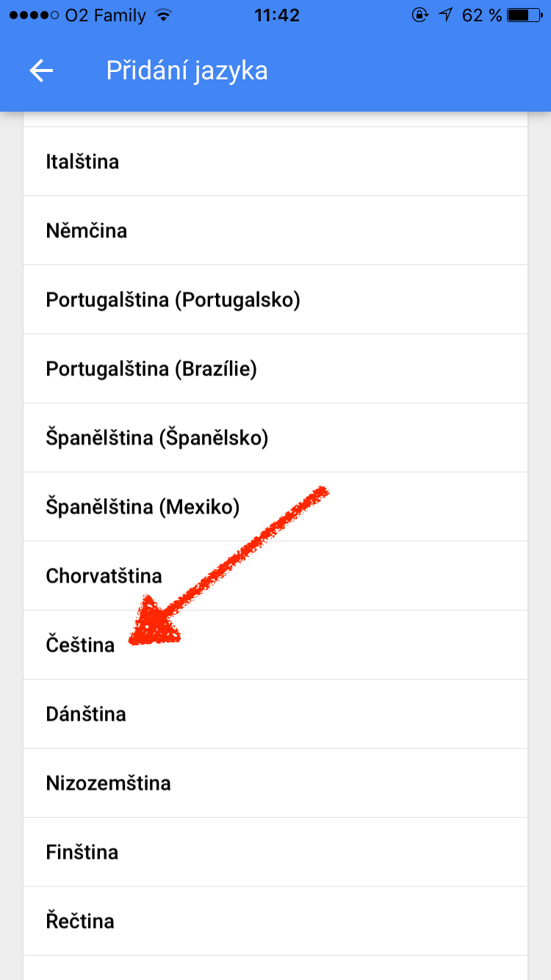Viewport: 551px width, 980px height.
Task: Pick Španělština (Mexiko)
Action: click(143, 507)
